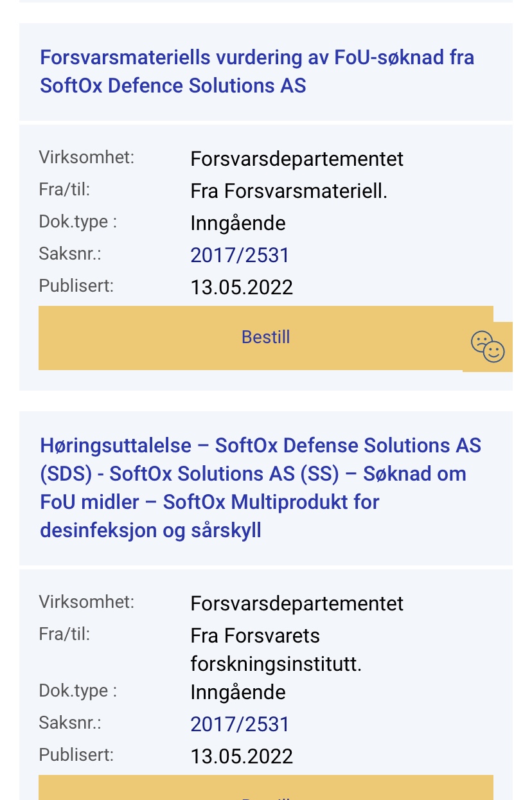Click the Publisert label in second record

76,755
